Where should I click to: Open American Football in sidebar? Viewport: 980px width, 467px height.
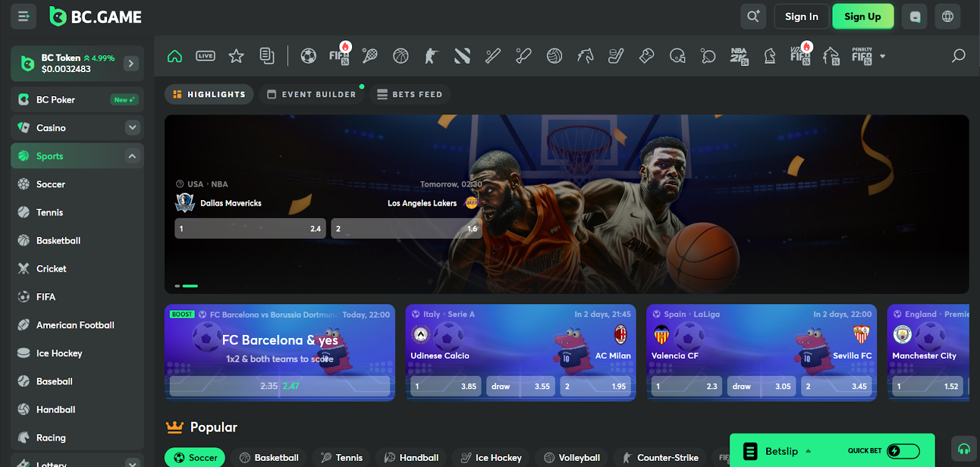tap(77, 325)
